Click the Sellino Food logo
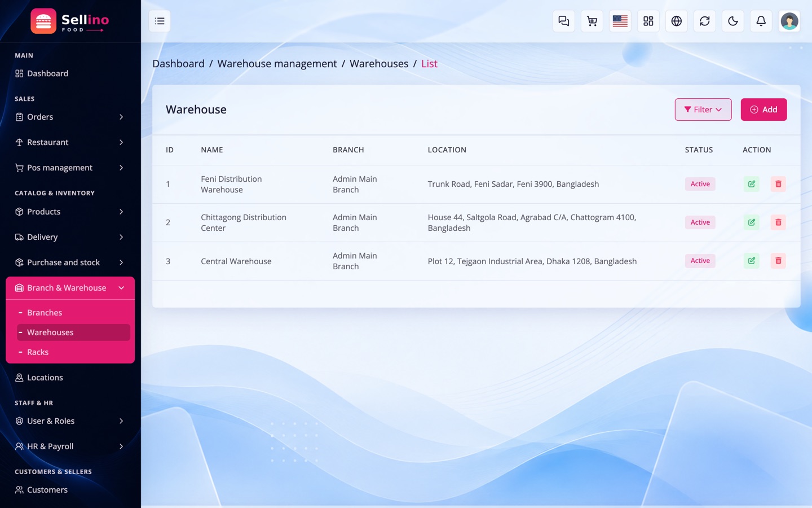The width and height of the screenshot is (812, 508). (70, 21)
